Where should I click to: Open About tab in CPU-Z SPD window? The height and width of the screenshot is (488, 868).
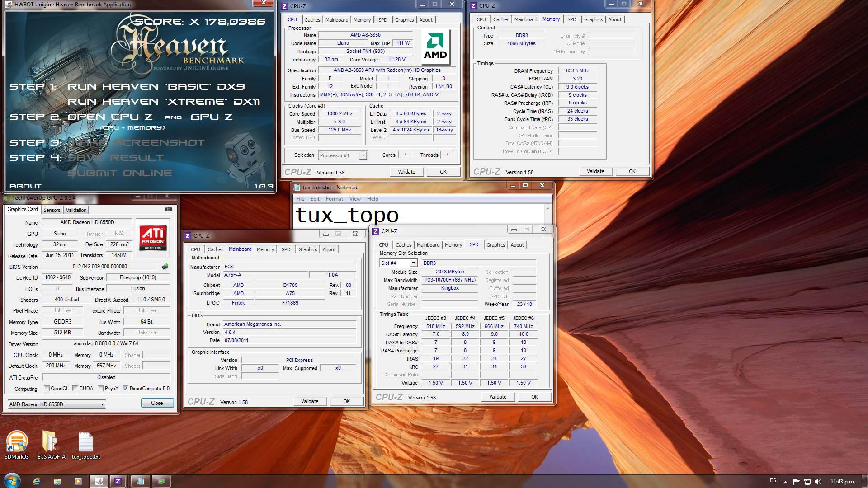(517, 245)
